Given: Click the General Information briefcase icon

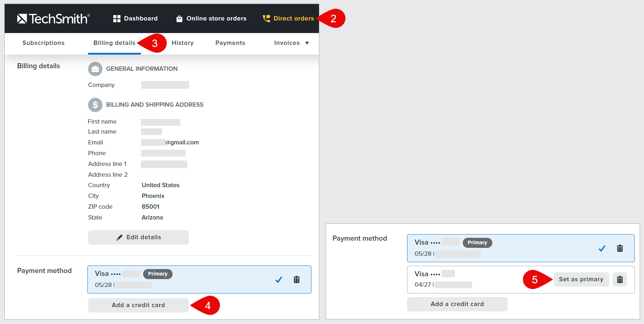Looking at the screenshot, I should pos(95,69).
